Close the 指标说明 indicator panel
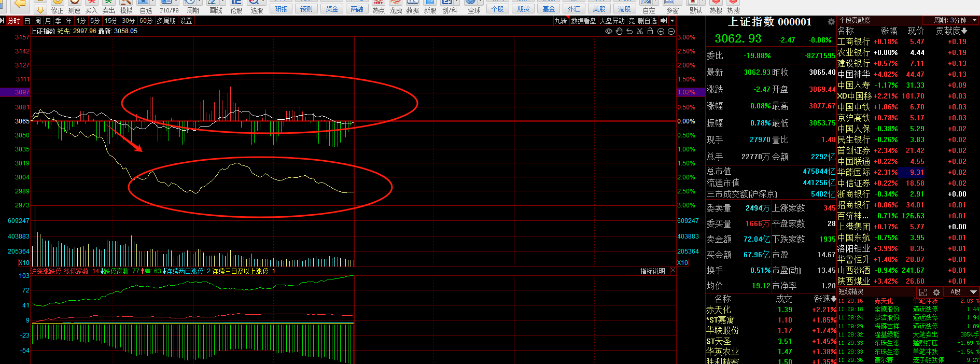Viewport: 980px width, 364px height. point(673,271)
